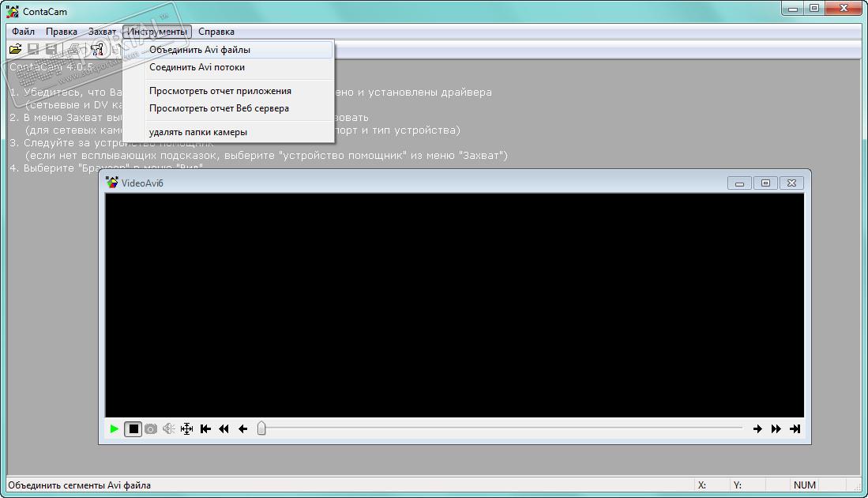This screenshot has height=498, width=868.
Task: Click status text Объединить сегменты Avi файла
Action: point(79,485)
